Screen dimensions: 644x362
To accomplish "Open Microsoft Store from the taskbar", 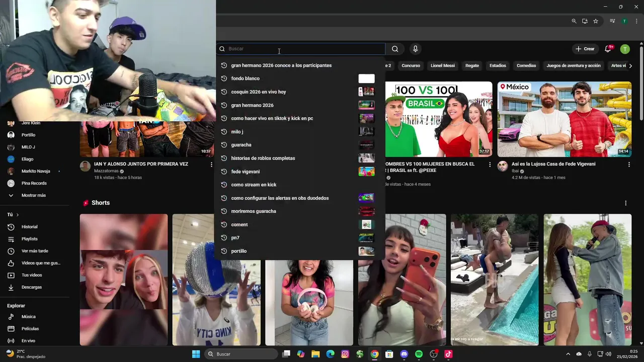I will (x=389, y=354).
